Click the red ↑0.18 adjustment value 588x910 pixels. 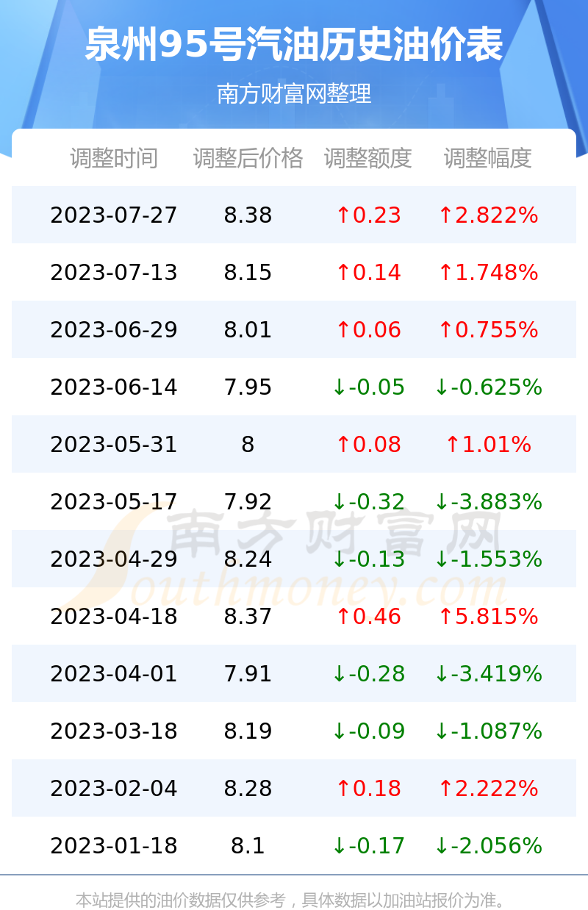point(368,789)
